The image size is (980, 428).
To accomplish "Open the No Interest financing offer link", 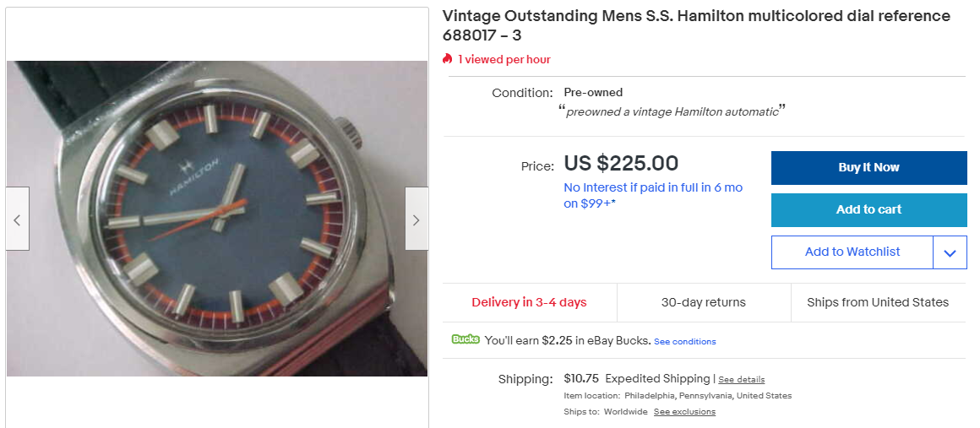I will pos(652,195).
